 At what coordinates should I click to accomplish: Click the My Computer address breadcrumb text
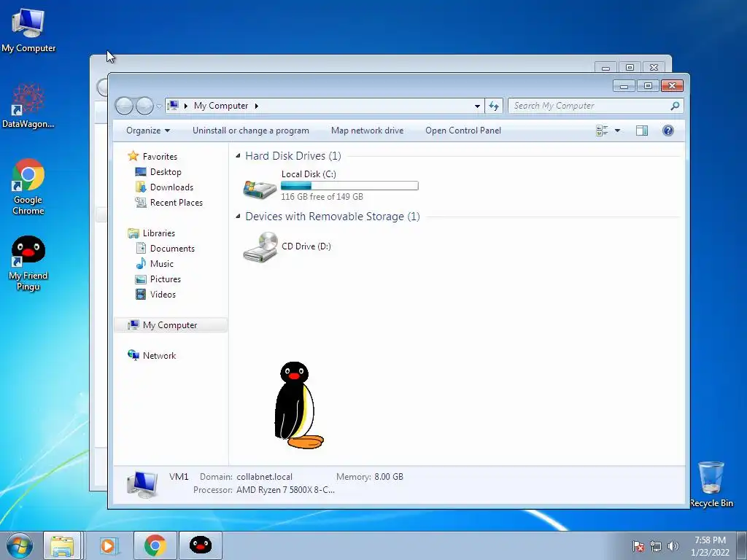220,106
